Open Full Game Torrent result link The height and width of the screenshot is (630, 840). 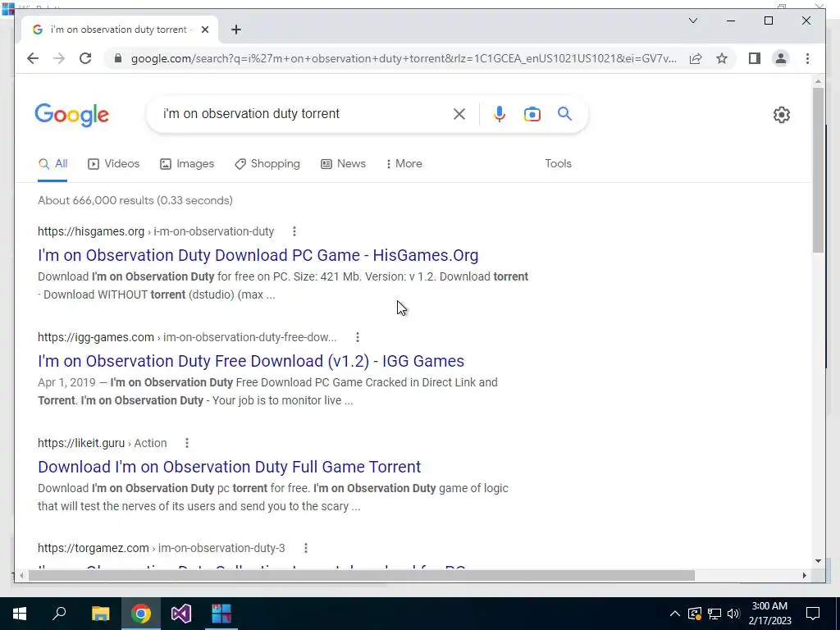pyautogui.click(x=230, y=467)
